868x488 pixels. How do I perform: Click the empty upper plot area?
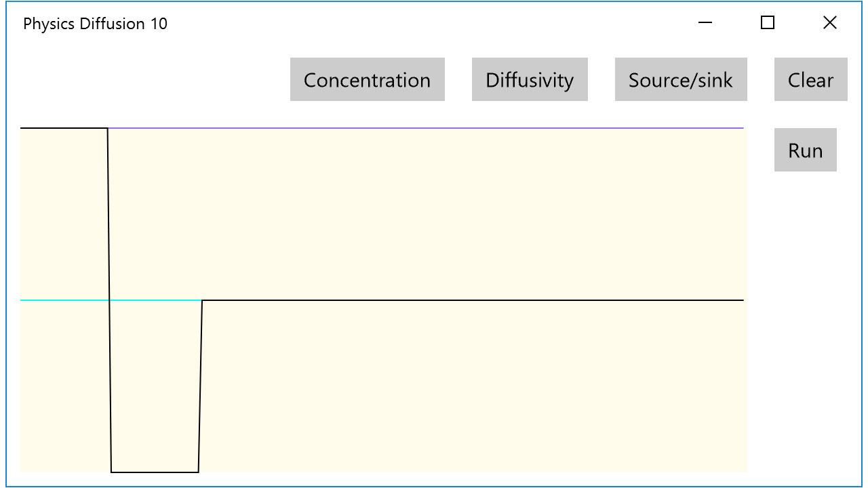(427, 213)
